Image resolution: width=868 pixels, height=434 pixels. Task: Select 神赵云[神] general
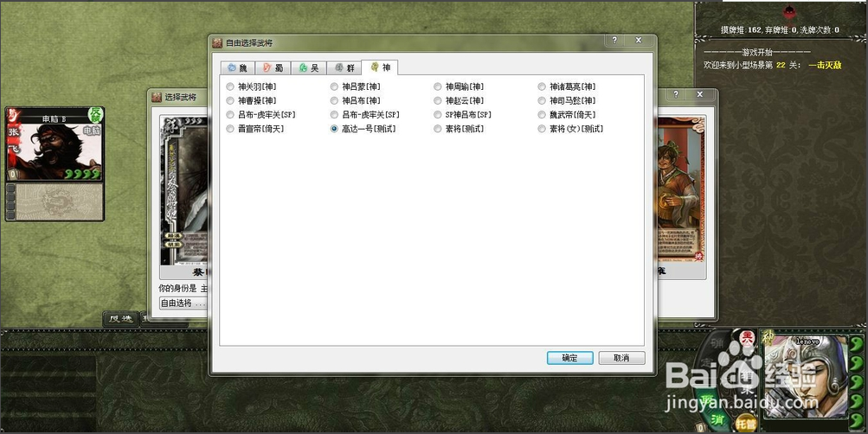click(459, 100)
